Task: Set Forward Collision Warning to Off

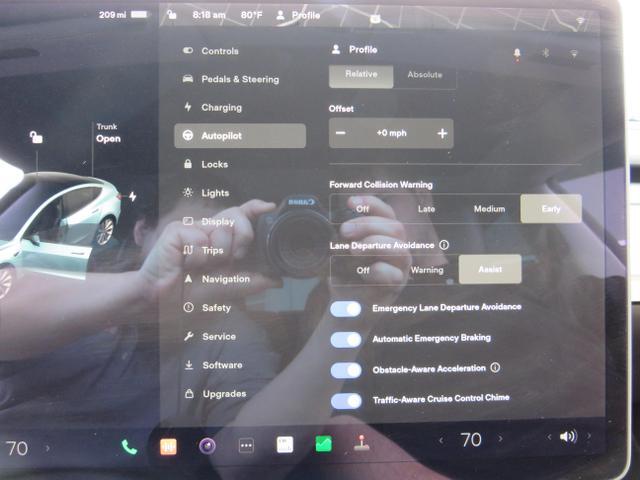Action: [x=362, y=209]
